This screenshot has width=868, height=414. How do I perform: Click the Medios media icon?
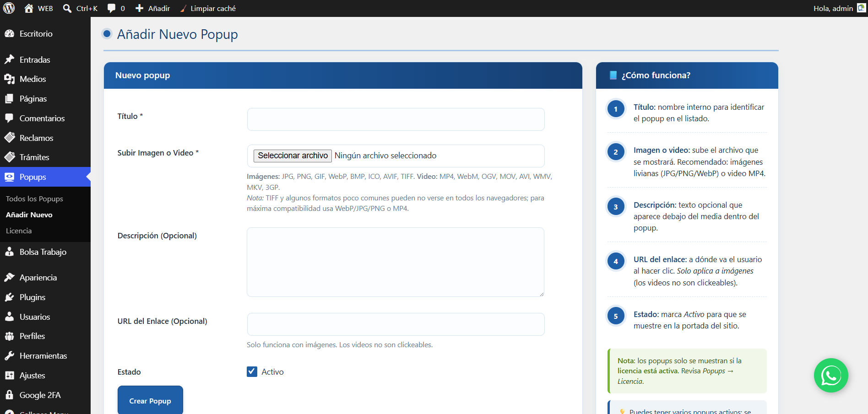coord(9,79)
